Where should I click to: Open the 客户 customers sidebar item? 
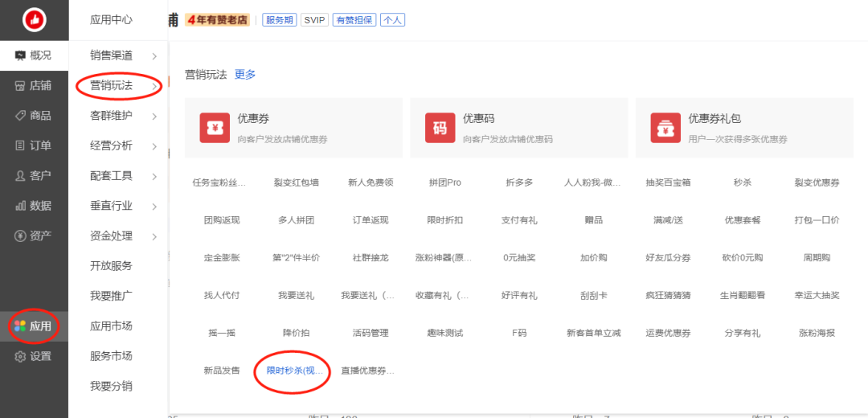coord(35,175)
